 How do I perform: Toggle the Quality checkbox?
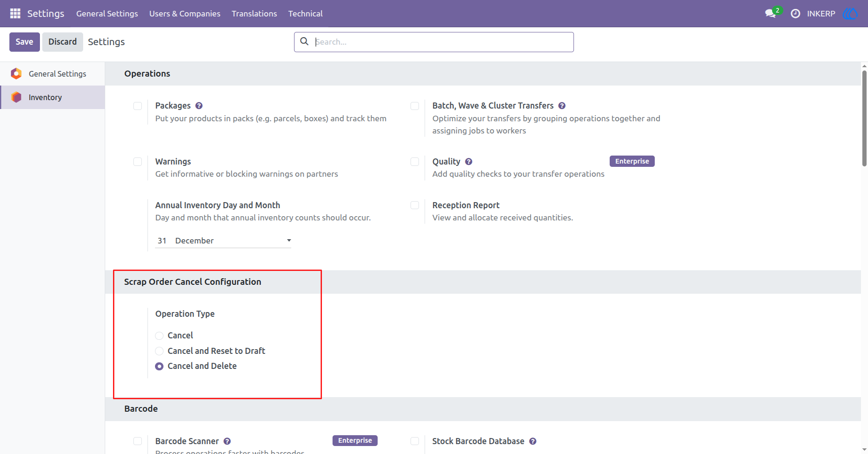point(415,162)
